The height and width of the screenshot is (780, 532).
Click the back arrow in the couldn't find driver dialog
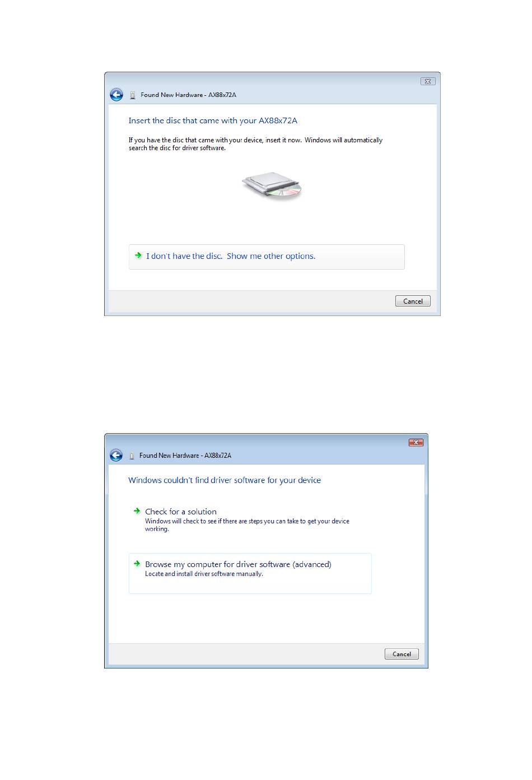tap(116, 455)
